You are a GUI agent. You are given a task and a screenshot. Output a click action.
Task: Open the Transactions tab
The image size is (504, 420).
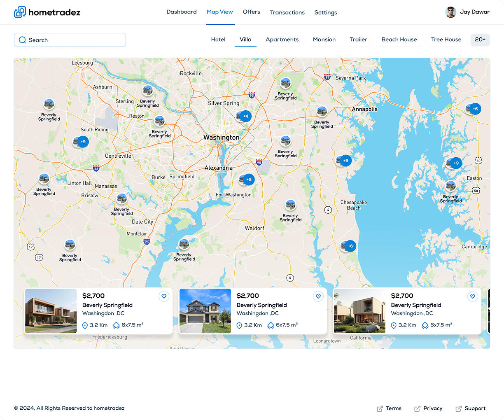coord(287,12)
